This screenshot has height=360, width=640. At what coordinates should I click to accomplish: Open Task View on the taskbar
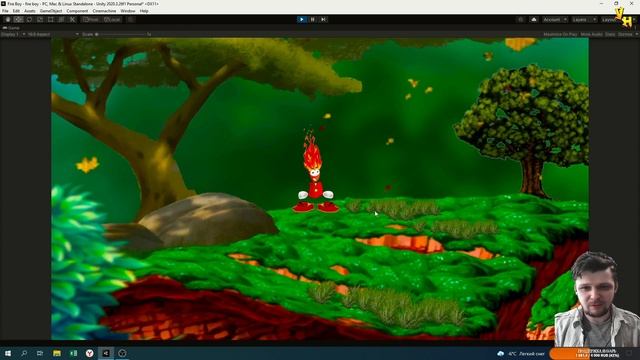point(40,353)
